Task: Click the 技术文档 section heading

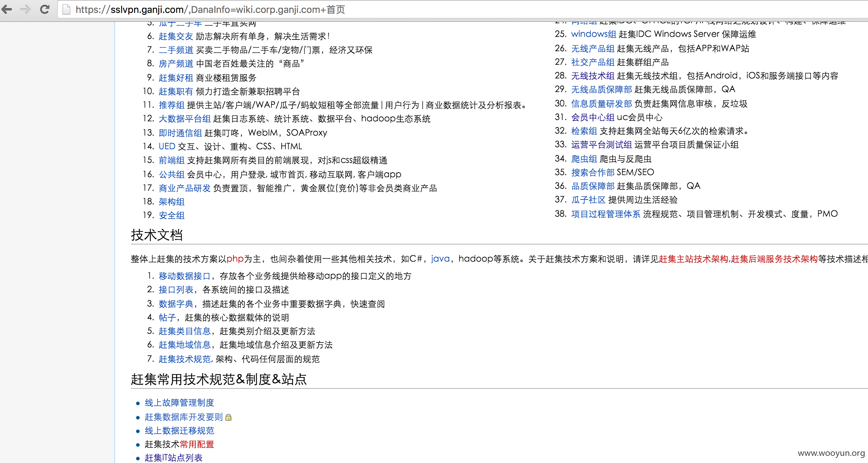Action: tap(157, 235)
